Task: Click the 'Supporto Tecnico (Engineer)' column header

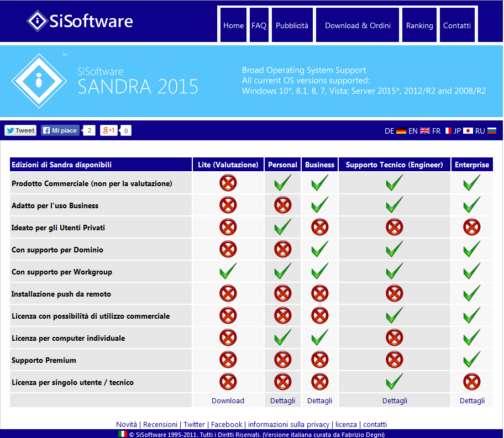Action: pos(395,165)
